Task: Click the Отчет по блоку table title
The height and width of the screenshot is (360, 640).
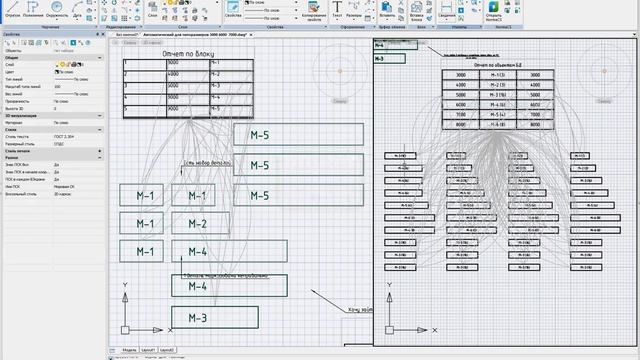Action: [188, 53]
